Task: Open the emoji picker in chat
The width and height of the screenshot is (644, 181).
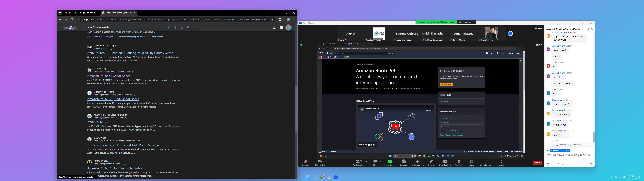Action: (x=553, y=164)
